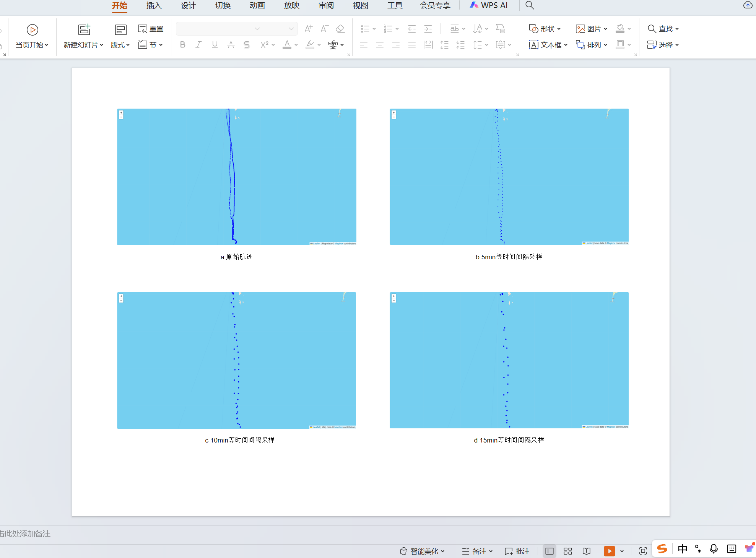Image resolution: width=756 pixels, height=558 pixels.
Task: Open font color A swatch
Action: 287,45
